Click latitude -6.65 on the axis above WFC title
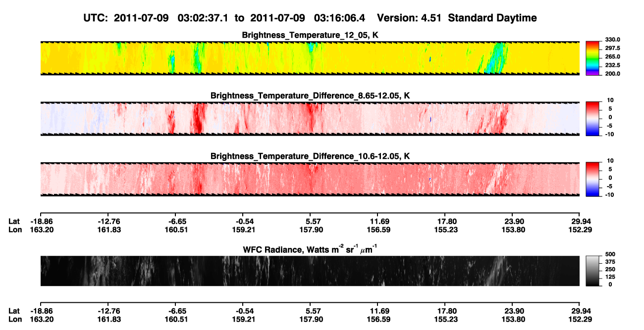The height and width of the screenshot is (330, 644). click(176, 221)
